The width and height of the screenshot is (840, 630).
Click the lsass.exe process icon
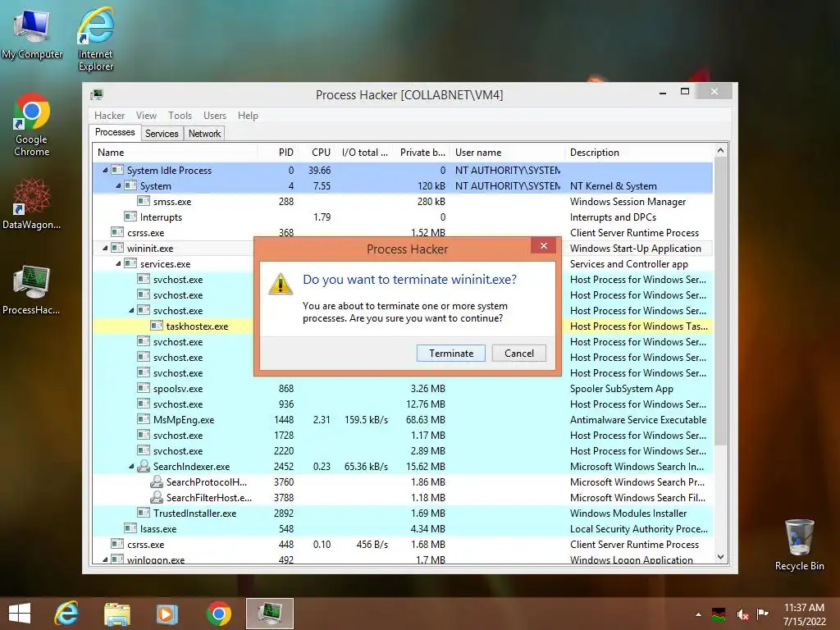coord(130,529)
